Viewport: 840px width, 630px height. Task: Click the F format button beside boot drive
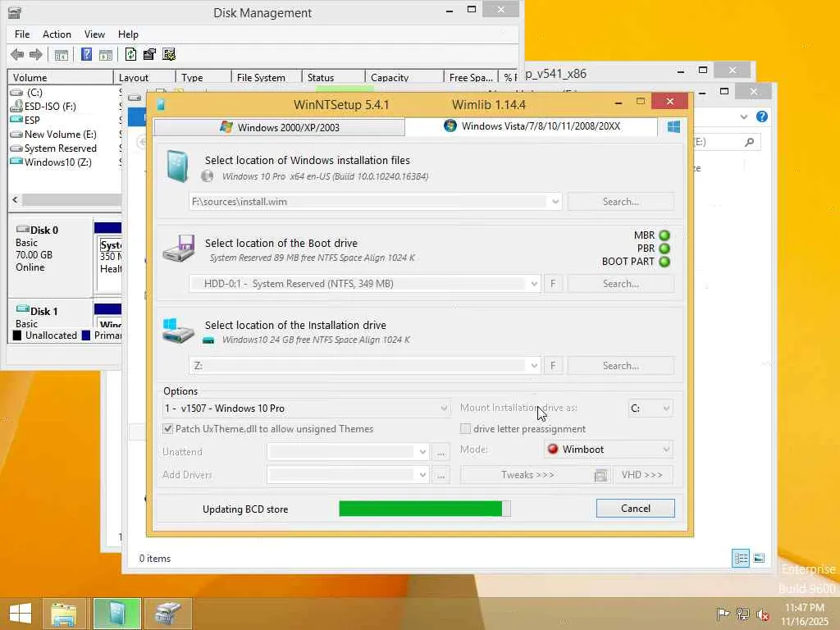click(553, 284)
